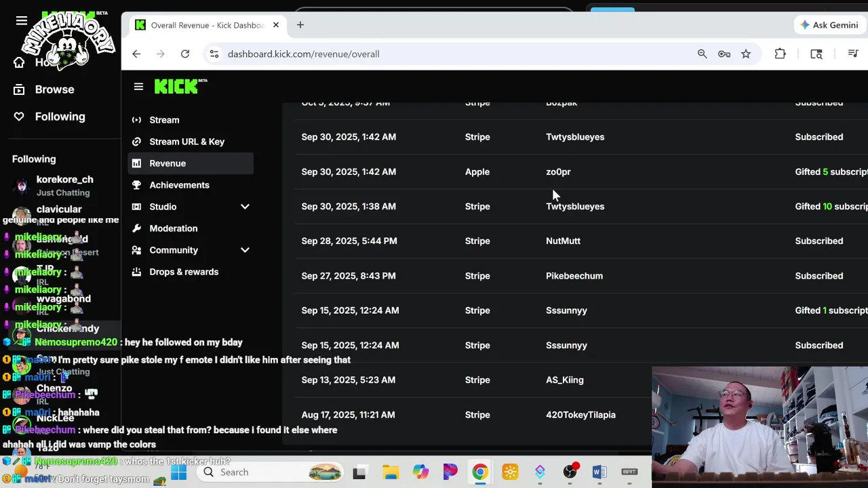Click the Search tabs icon in the toolbar
Image resolution: width=868 pixels, height=488 pixels.
816,54
